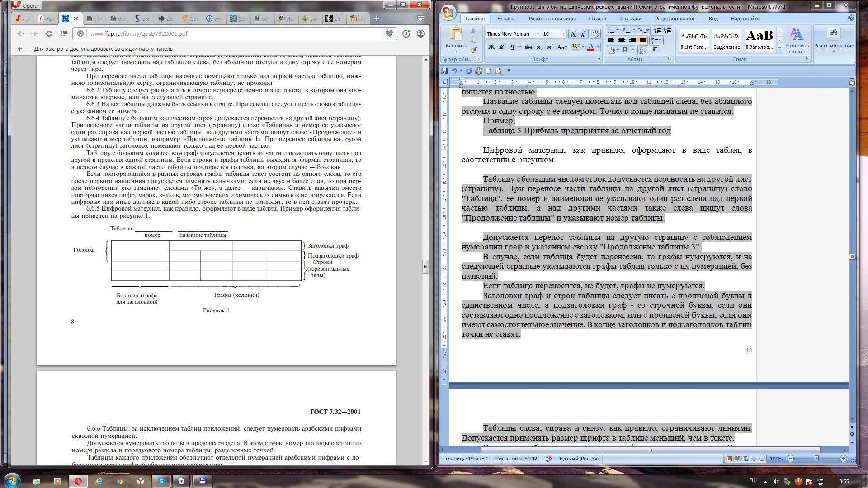
Task: Click the Word Help question mark icon
Action: coord(851,19)
